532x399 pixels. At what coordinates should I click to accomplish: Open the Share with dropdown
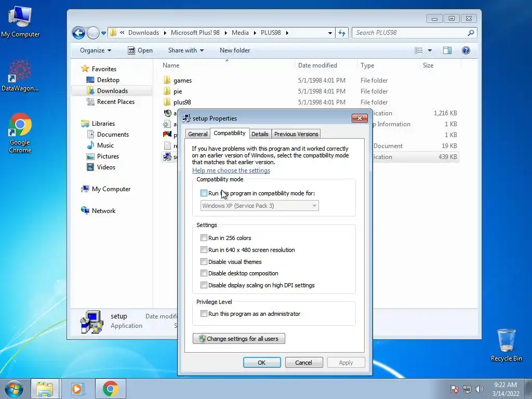[185, 50]
